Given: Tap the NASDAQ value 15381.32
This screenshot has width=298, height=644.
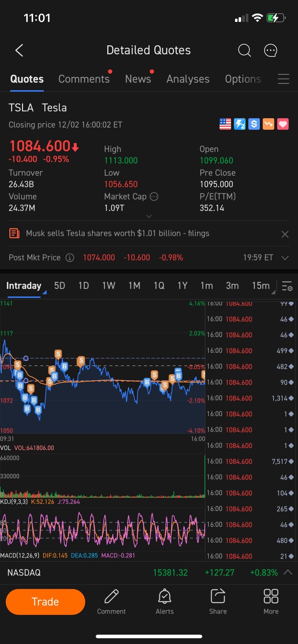Looking at the screenshot, I should [171, 572].
